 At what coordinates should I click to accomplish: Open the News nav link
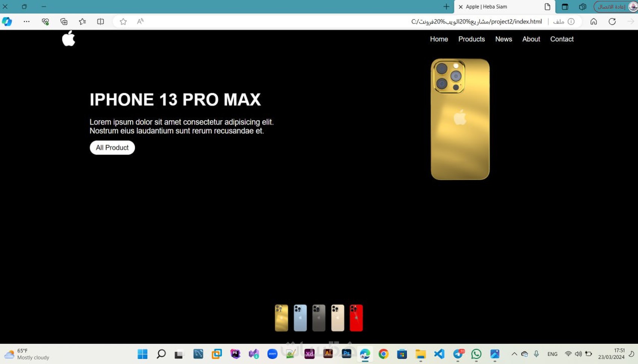[503, 39]
